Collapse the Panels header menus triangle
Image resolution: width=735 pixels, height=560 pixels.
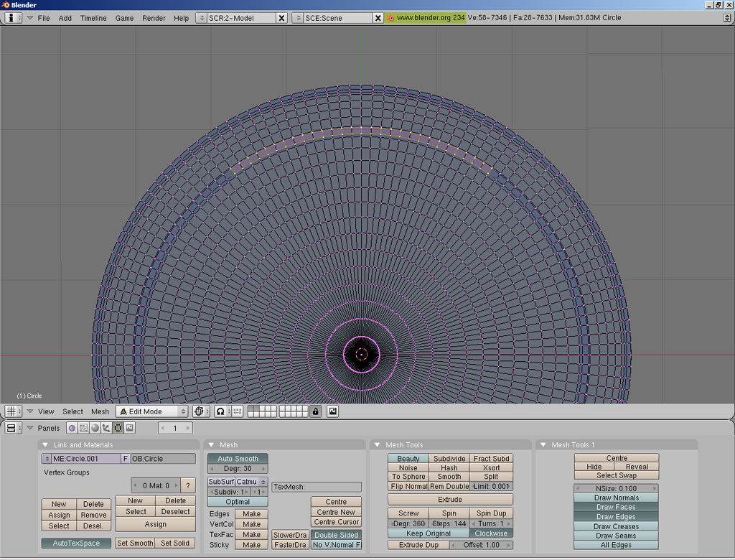[30, 428]
